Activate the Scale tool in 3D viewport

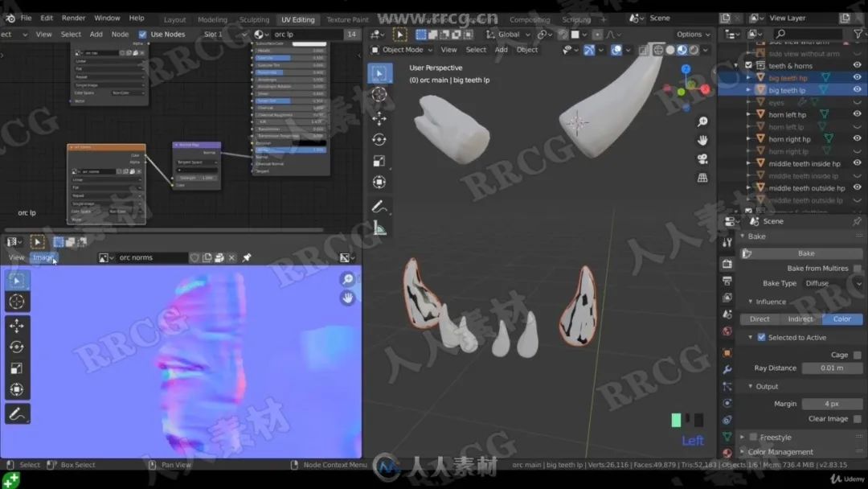point(379,161)
